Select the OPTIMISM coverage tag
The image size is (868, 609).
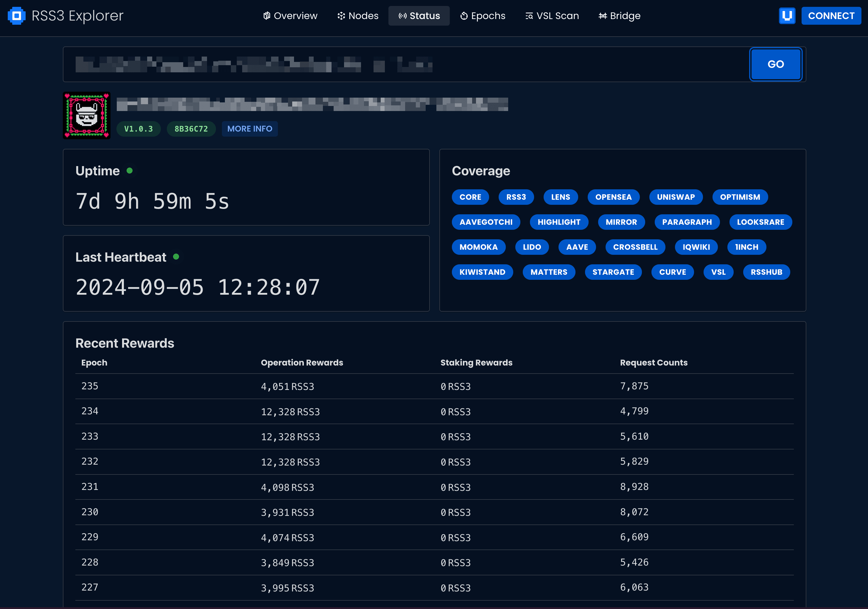click(740, 197)
